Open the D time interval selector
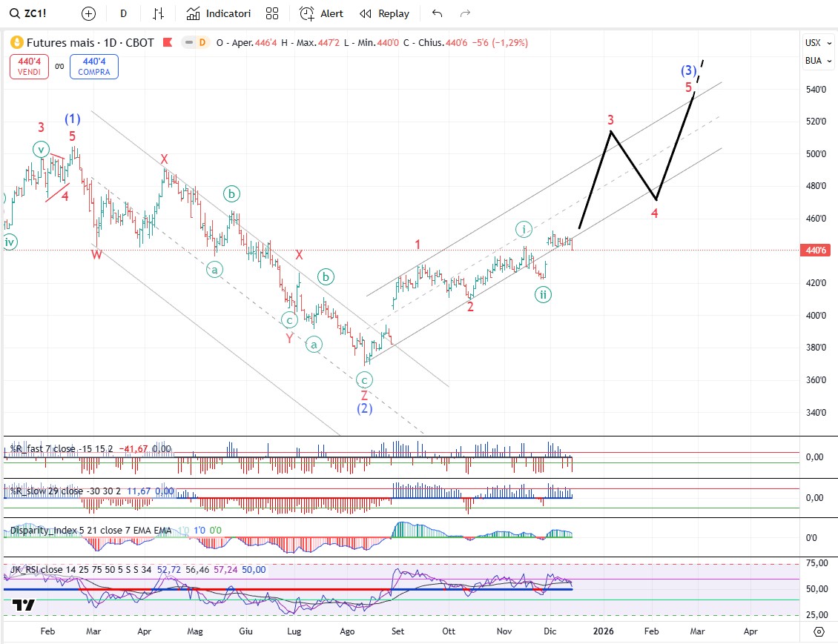838x644 pixels. pos(123,13)
